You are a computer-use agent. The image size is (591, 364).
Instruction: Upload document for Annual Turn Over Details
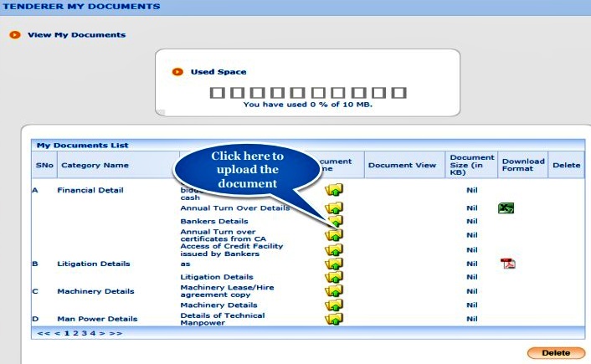[334, 208]
